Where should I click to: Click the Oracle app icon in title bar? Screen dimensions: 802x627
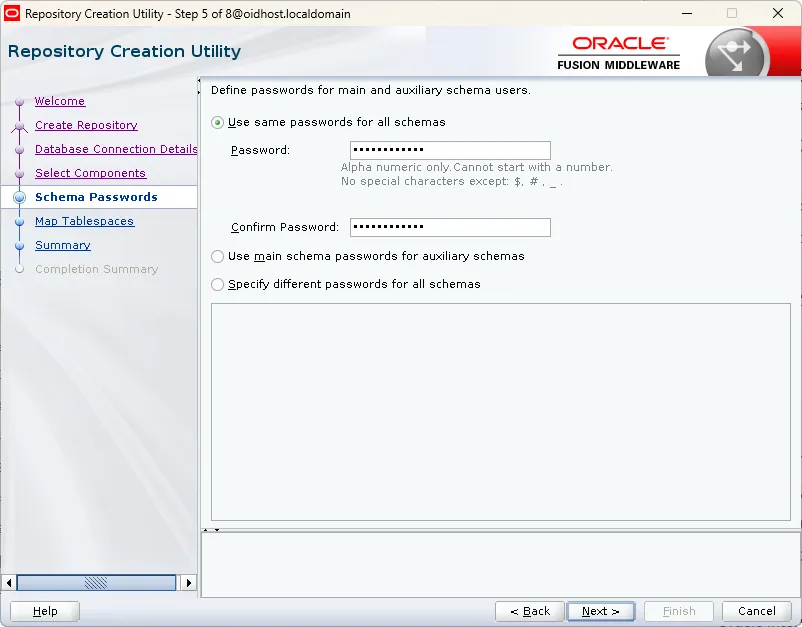point(11,13)
